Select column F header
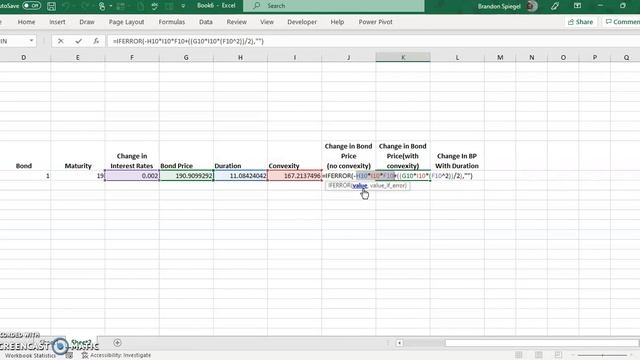640x360 pixels. pos(132,58)
